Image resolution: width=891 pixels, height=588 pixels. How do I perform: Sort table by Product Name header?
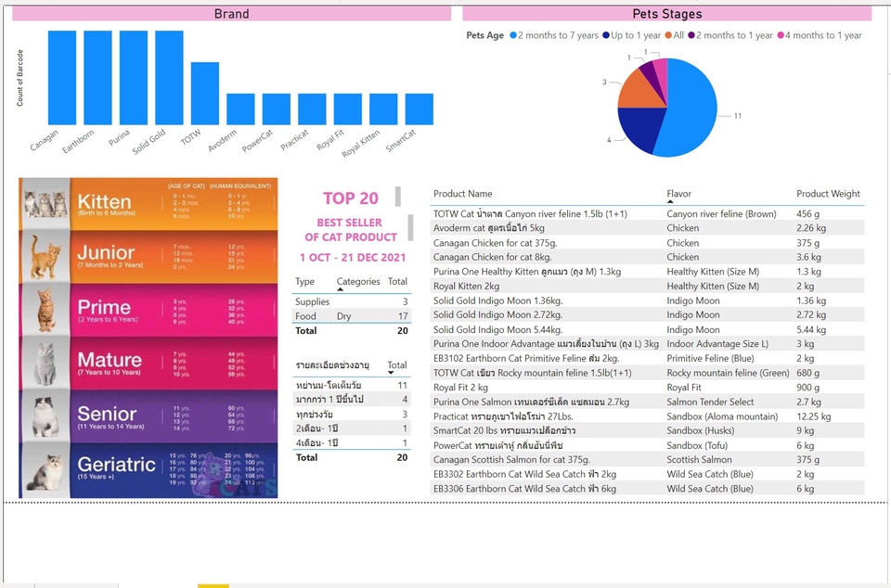[x=462, y=194]
